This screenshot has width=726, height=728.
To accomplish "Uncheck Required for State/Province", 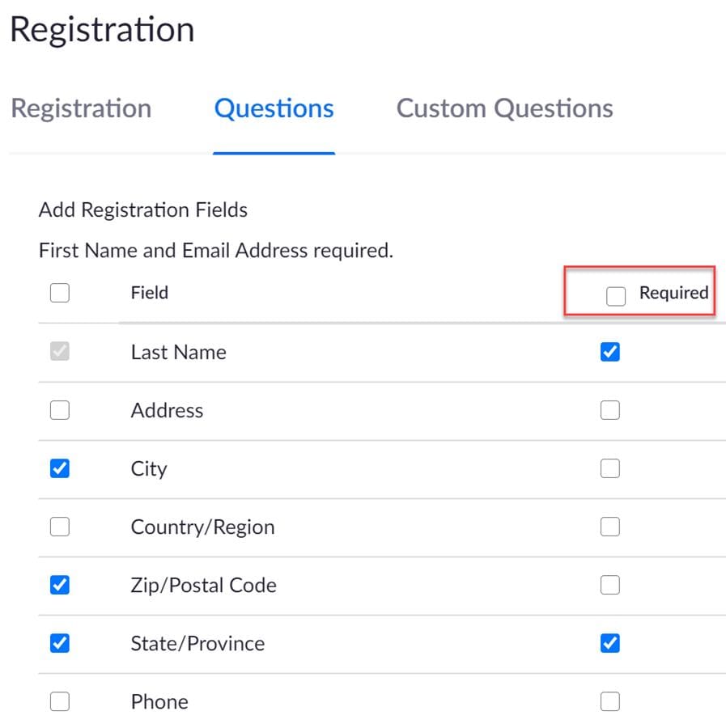I will (x=610, y=643).
